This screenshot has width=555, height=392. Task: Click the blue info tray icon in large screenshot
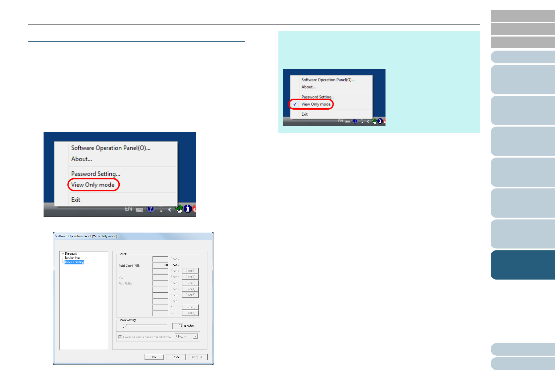(x=188, y=209)
